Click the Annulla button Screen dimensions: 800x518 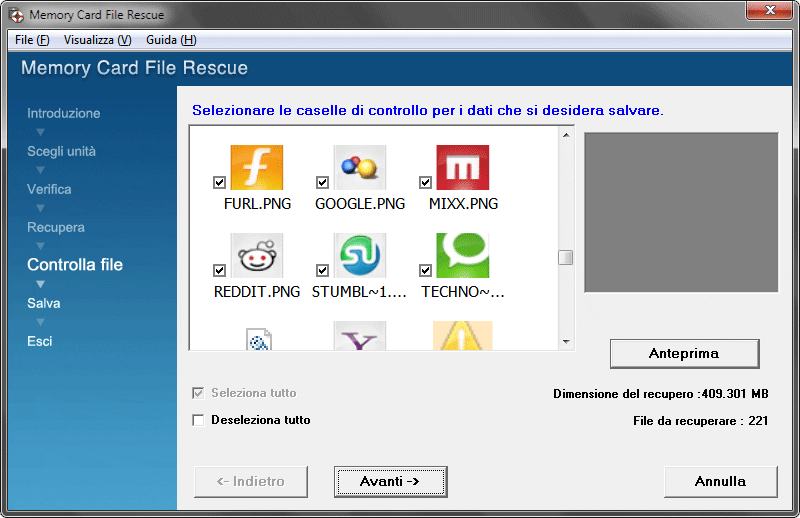(x=720, y=481)
